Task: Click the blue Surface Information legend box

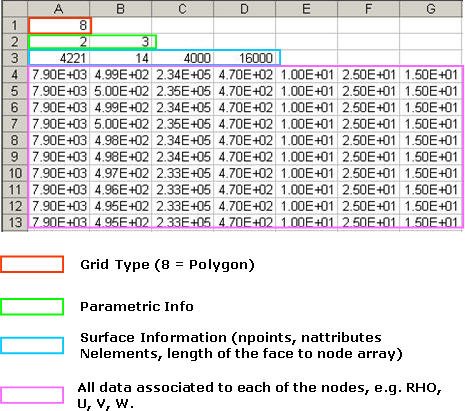Action: click(x=32, y=345)
